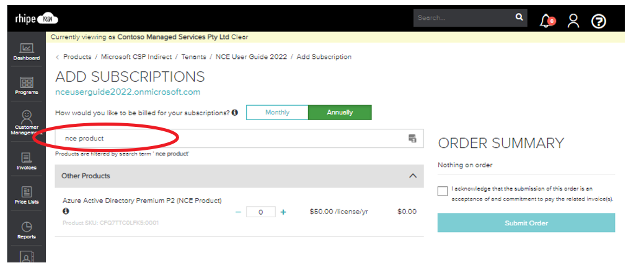Go to Products breadcrumb
The image size is (644, 268).
pyautogui.click(x=77, y=57)
